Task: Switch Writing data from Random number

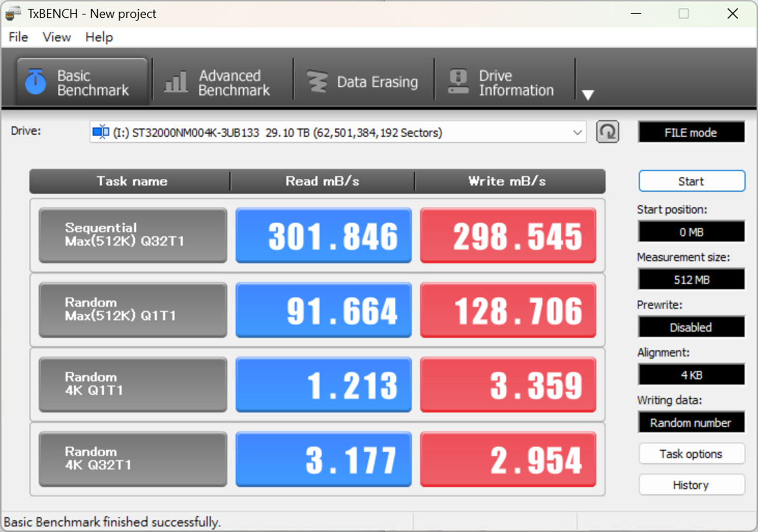Action: [691, 422]
